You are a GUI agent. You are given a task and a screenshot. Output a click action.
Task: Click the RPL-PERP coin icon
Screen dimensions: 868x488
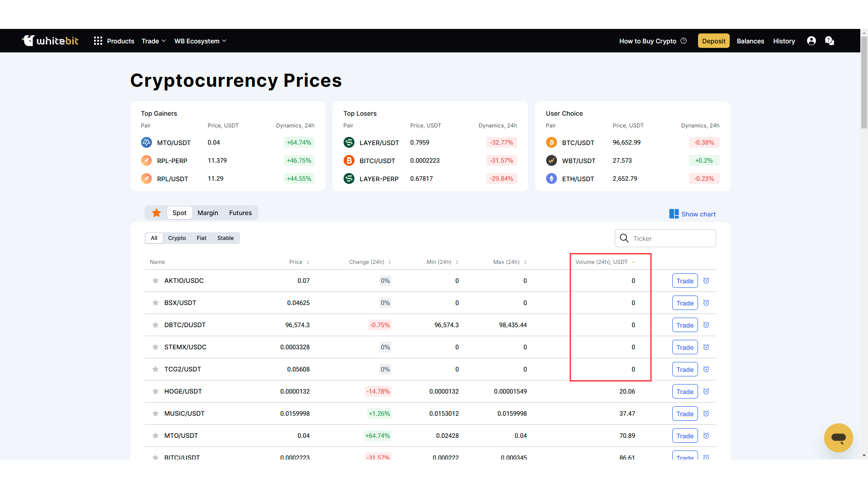click(x=146, y=160)
